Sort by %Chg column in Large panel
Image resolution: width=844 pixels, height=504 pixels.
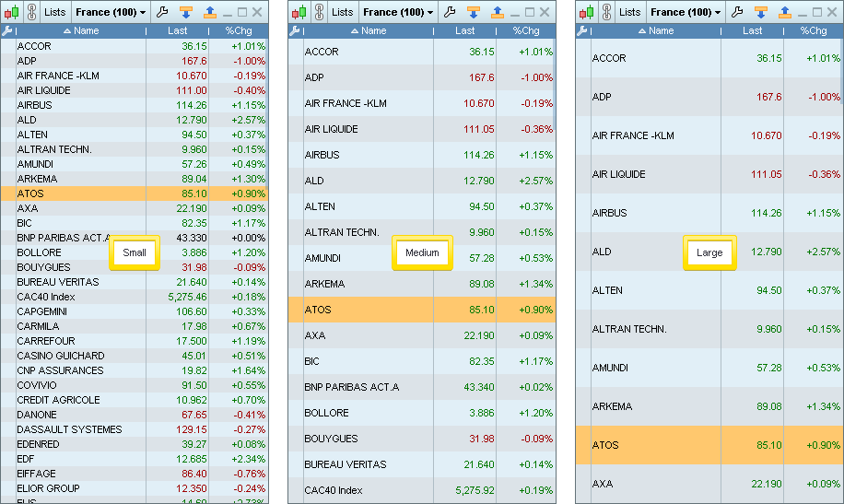point(813,30)
